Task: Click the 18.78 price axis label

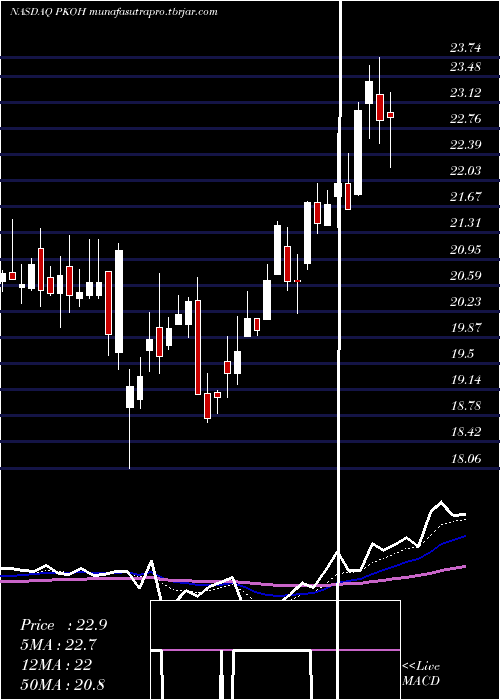Action: pos(466,406)
